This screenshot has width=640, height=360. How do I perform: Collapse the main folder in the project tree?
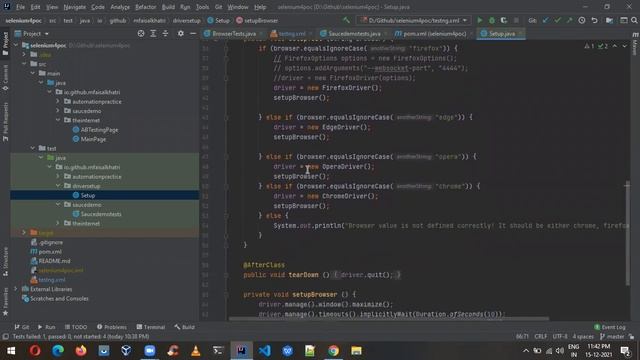[x=33, y=73]
